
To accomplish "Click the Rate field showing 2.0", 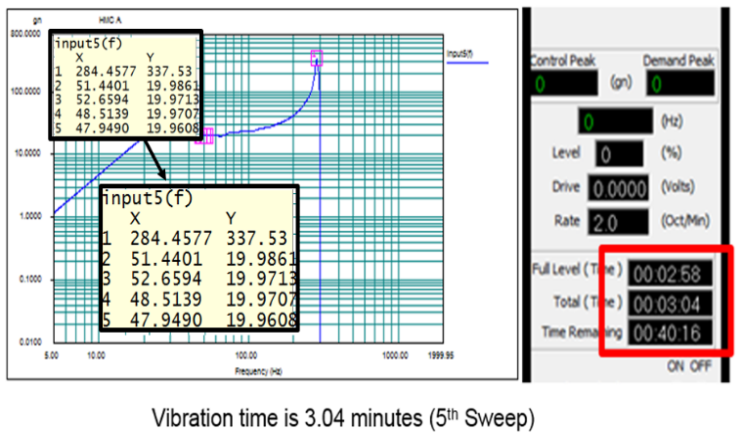I will (x=616, y=221).
